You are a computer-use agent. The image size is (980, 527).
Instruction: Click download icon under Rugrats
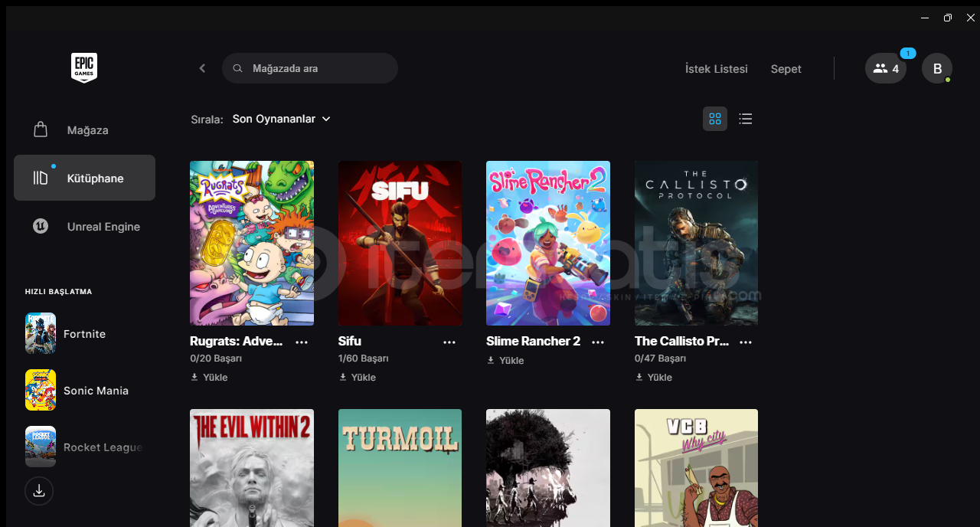[x=194, y=377]
